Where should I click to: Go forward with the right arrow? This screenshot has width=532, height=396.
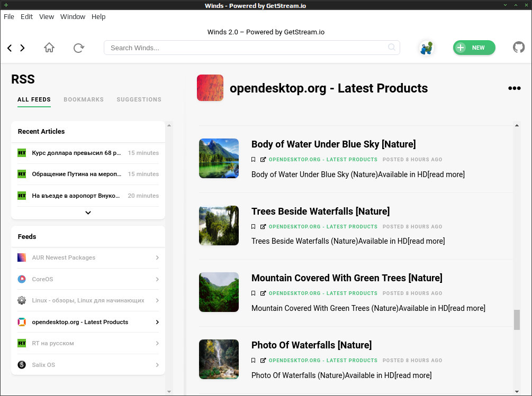[x=22, y=48]
